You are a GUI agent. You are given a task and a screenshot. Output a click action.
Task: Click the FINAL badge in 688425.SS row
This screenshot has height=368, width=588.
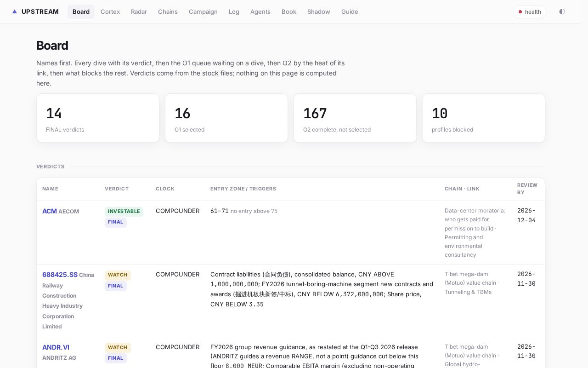116,286
